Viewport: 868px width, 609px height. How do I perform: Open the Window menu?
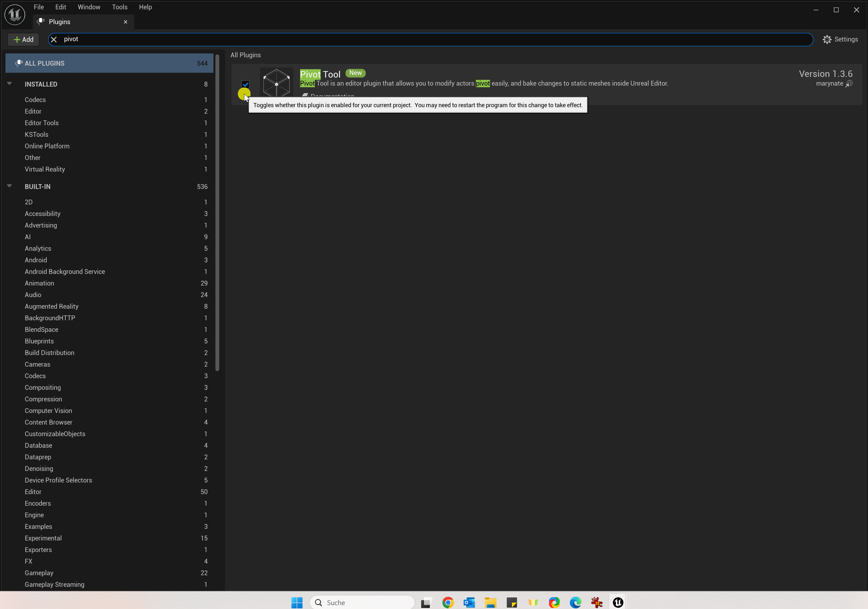pyautogui.click(x=89, y=7)
